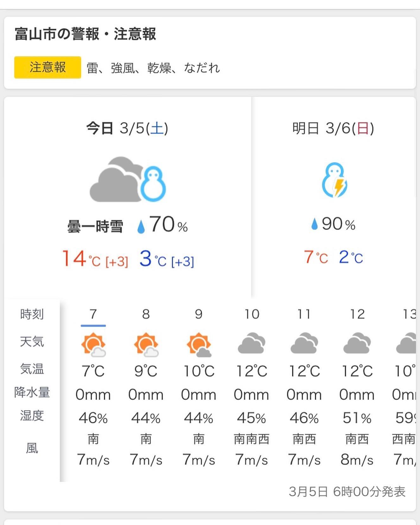Tap the 富山市の警報・注意報 heading

[85, 34]
